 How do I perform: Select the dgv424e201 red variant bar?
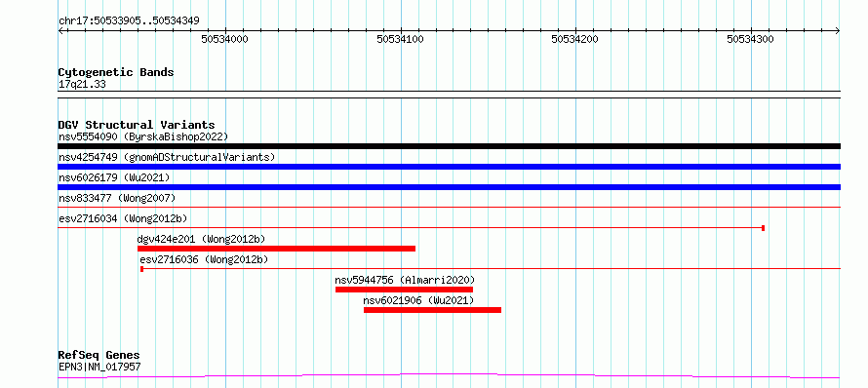point(276,249)
